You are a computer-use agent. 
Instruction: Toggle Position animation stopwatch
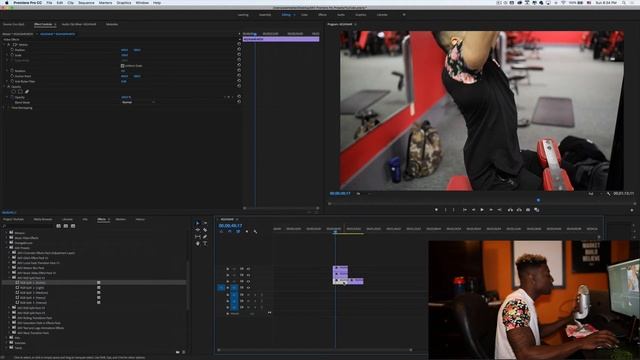[12, 50]
